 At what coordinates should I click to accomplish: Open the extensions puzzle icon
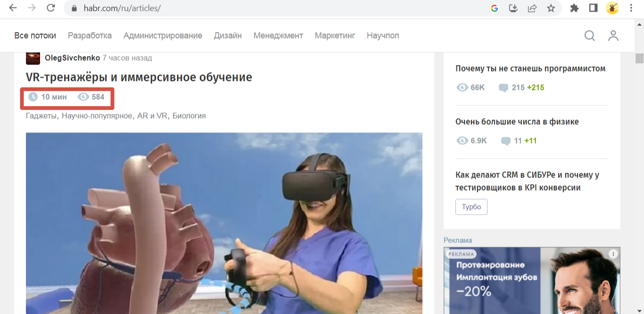(574, 8)
